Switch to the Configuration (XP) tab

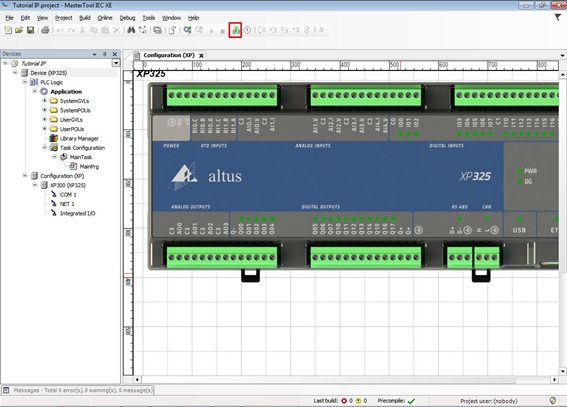point(169,55)
